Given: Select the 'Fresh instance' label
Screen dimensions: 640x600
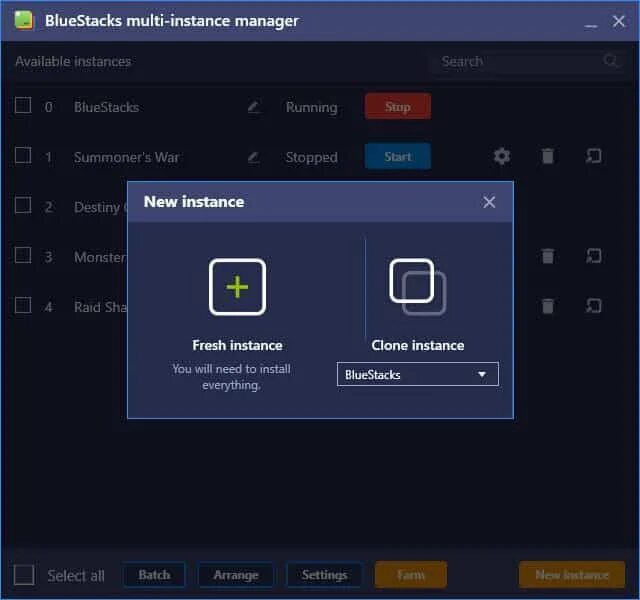Looking at the screenshot, I should (237, 346).
